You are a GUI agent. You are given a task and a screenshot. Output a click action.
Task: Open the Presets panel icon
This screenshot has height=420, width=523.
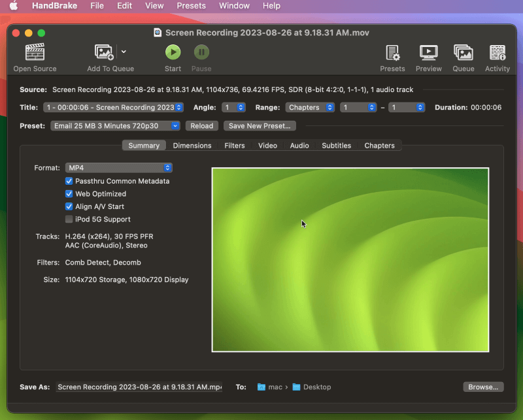pyautogui.click(x=392, y=53)
